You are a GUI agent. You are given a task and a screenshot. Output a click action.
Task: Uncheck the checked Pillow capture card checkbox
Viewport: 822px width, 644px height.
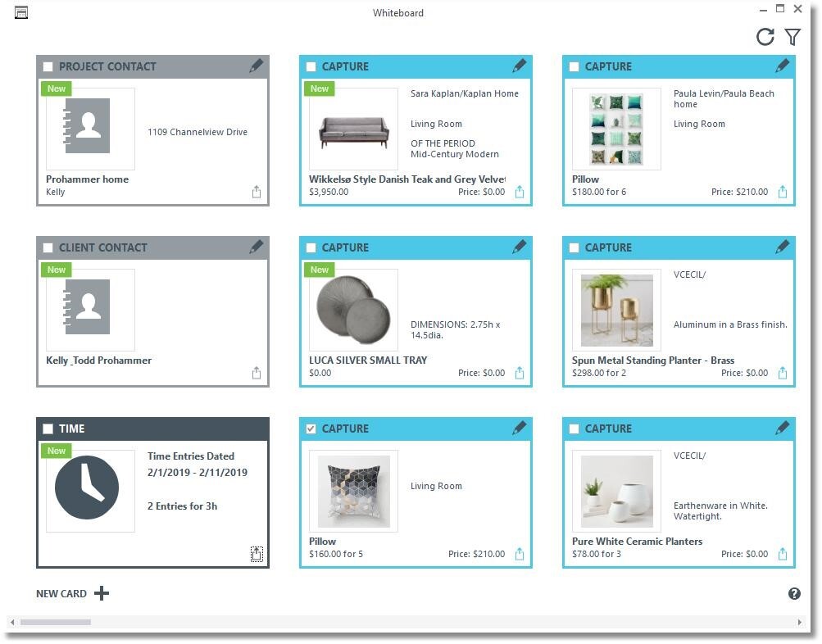click(x=311, y=429)
